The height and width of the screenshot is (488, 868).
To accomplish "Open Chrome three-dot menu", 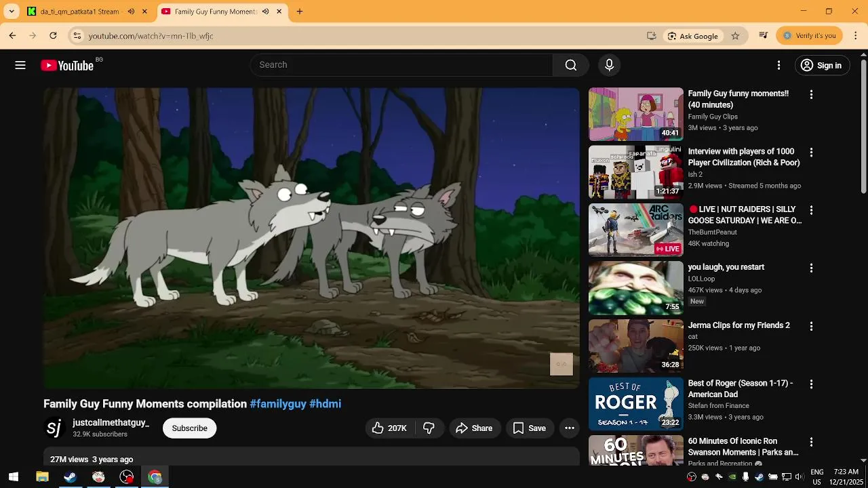I will (857, 36).
